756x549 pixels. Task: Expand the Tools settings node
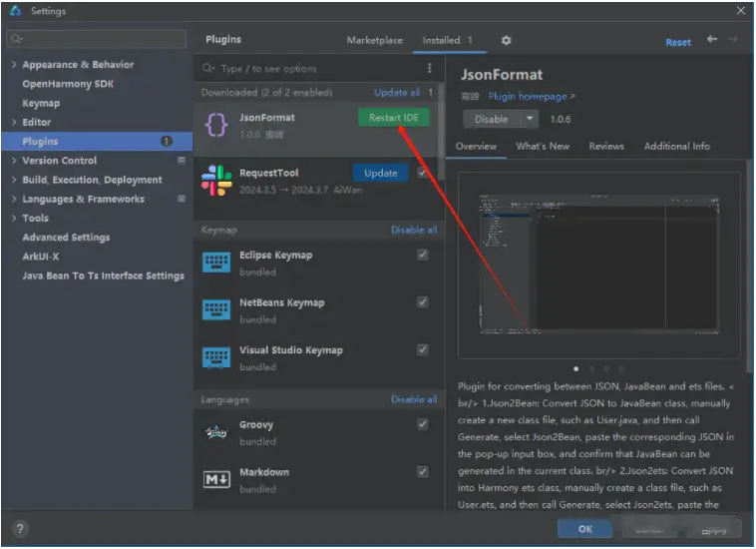[x=14, y=218]
